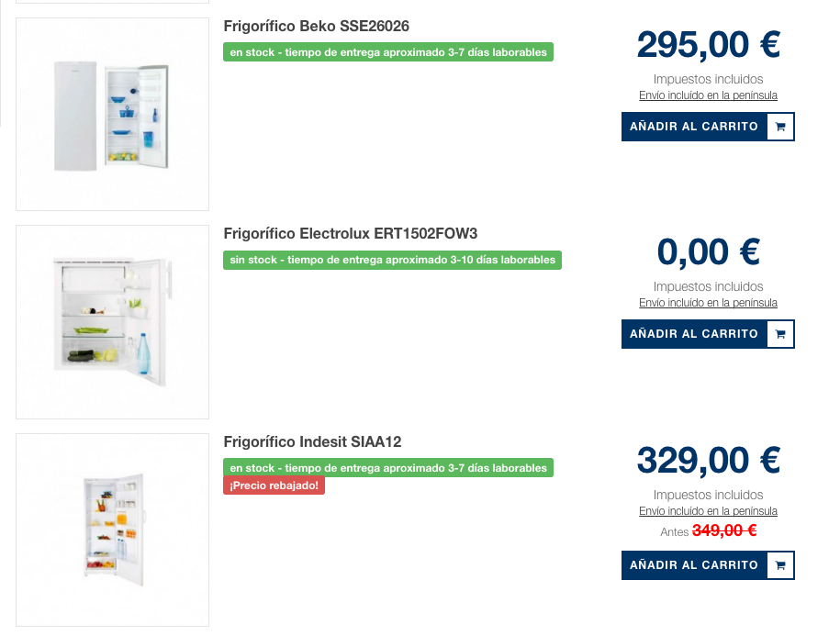Screen dimensions: 840x636
Task: Click cart icon for Beko SSE26026
Action: coord(780,127)
